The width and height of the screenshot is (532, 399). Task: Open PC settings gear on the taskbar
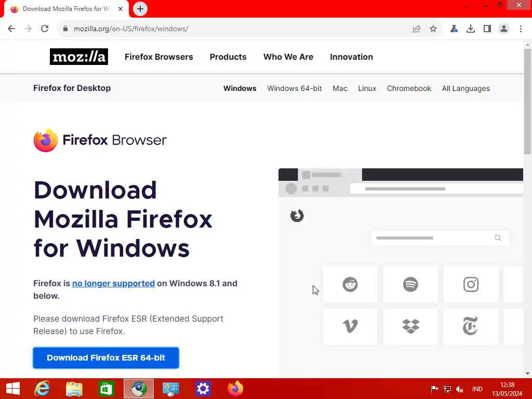[203, 389]
